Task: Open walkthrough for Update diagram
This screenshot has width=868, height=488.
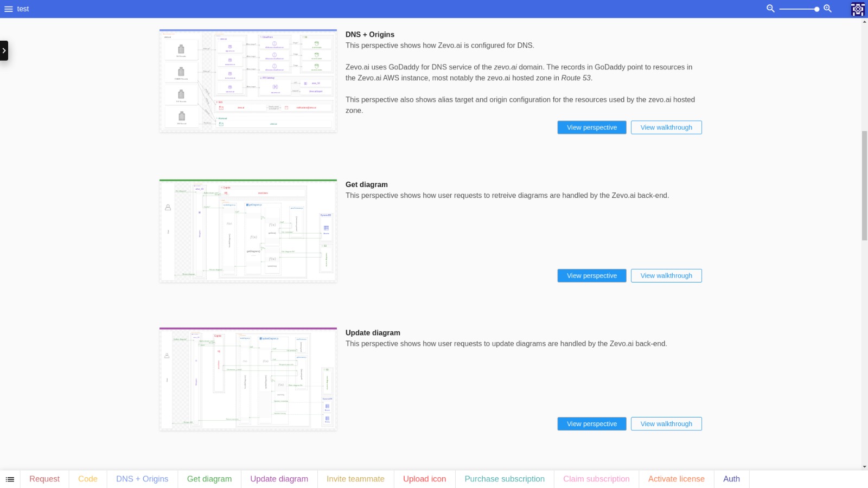Action: 666,424
